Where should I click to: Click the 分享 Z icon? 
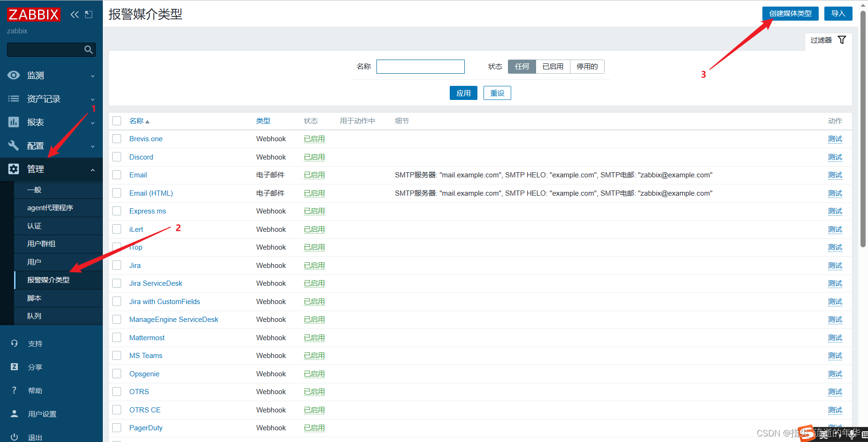coord(15,367)
